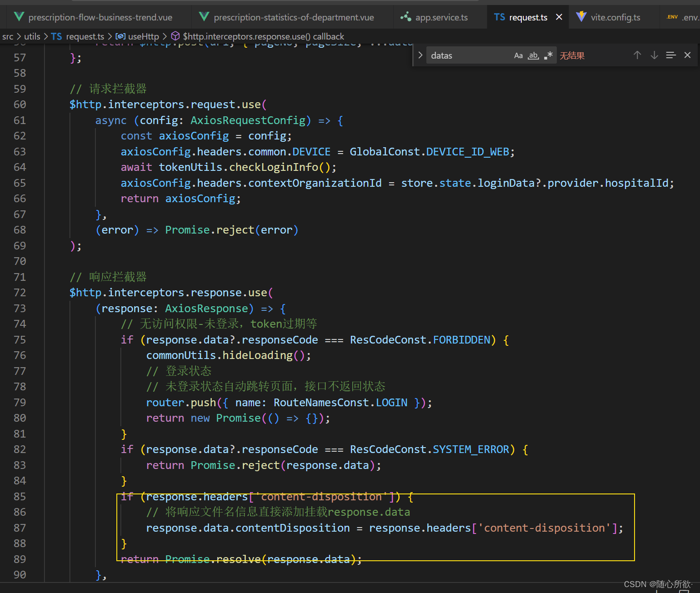
Task: Open the app.service.ts tab
Action: pos(434,17)
